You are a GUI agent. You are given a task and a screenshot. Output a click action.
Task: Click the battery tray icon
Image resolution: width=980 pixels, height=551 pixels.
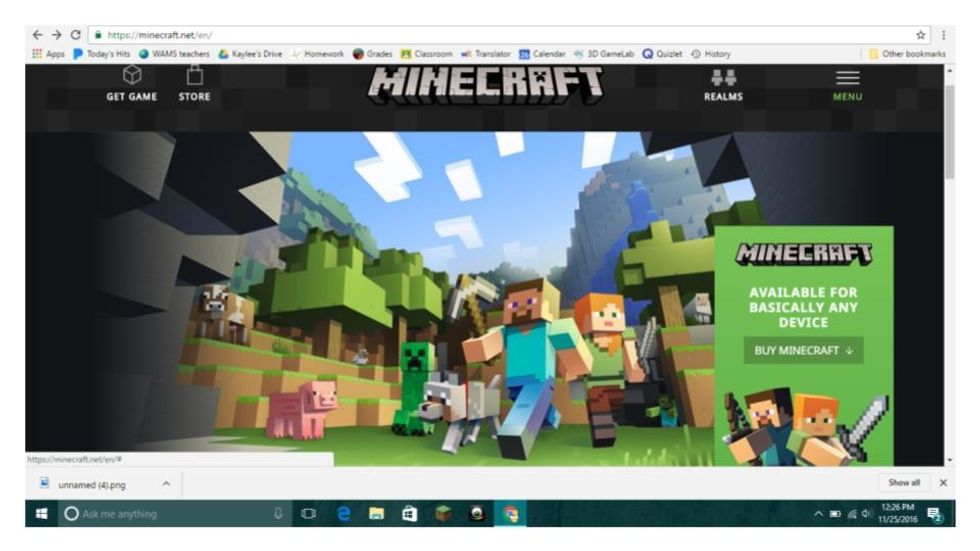click(835, 514)
